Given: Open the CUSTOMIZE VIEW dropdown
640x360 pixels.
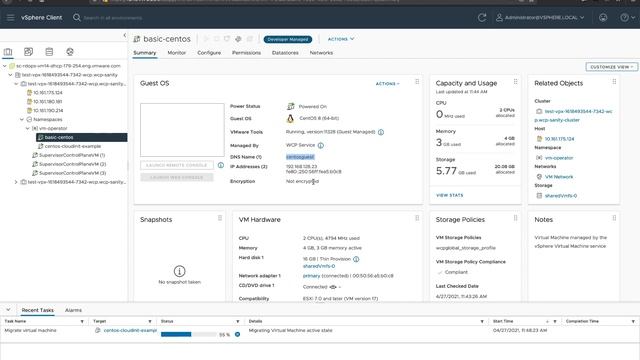Looking at the screenshot, I should 611,67.
